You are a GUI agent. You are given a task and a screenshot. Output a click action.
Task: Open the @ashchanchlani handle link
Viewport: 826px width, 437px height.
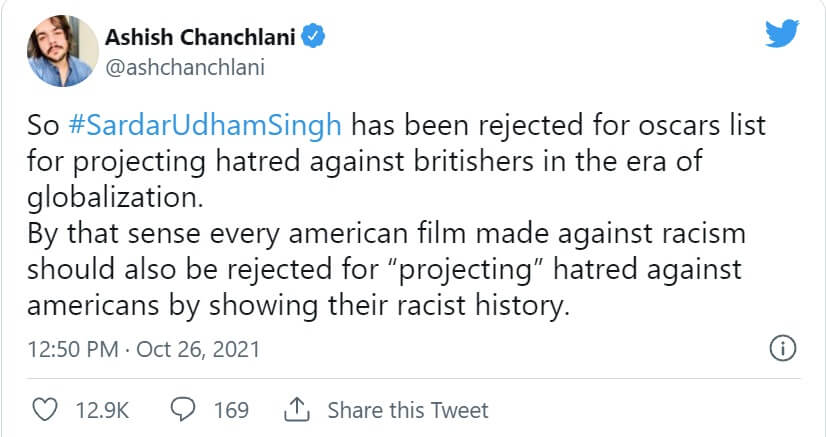click(x=184, y=65)
